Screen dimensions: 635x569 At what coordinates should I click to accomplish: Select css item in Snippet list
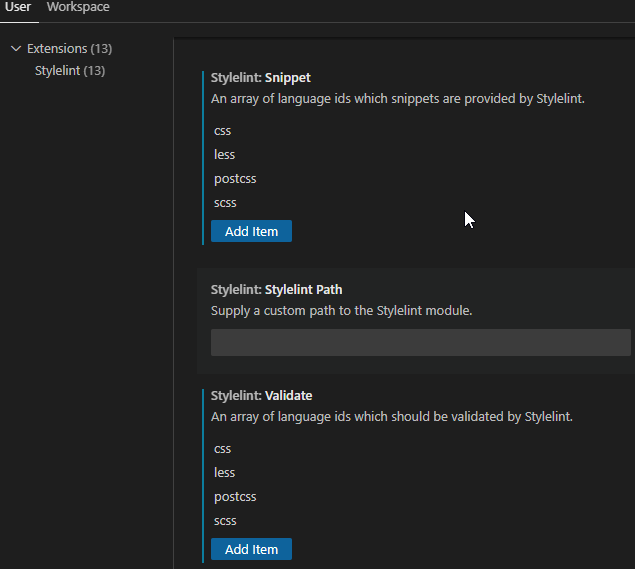(x=222, y=131)
